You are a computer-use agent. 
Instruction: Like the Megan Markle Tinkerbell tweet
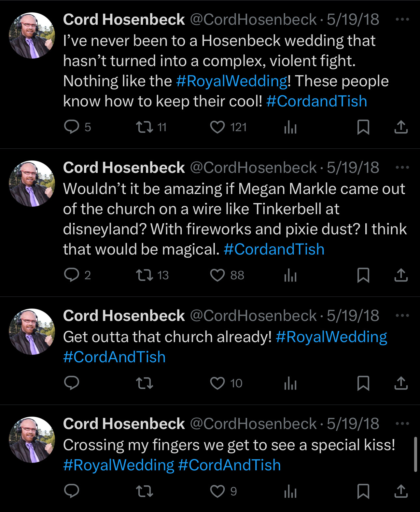pos(217,275)
